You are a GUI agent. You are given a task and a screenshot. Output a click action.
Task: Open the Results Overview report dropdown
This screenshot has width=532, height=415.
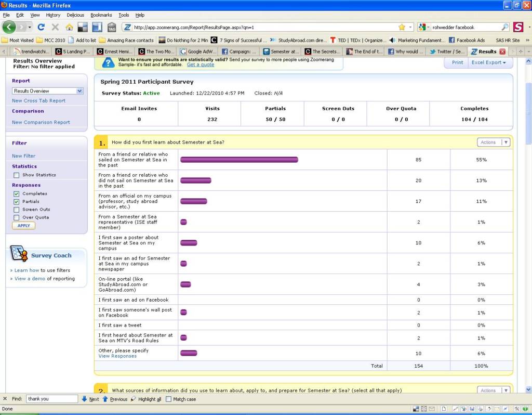47,91
